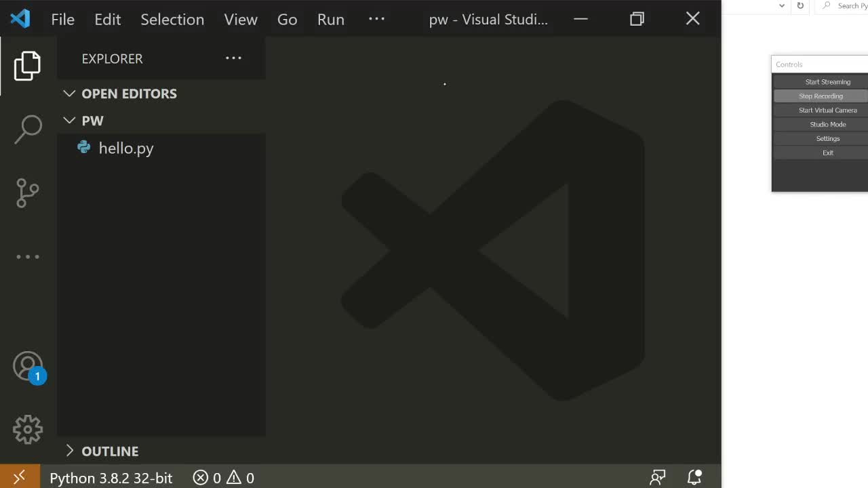Open a remote window from status bar

click(x=20, y=477)
